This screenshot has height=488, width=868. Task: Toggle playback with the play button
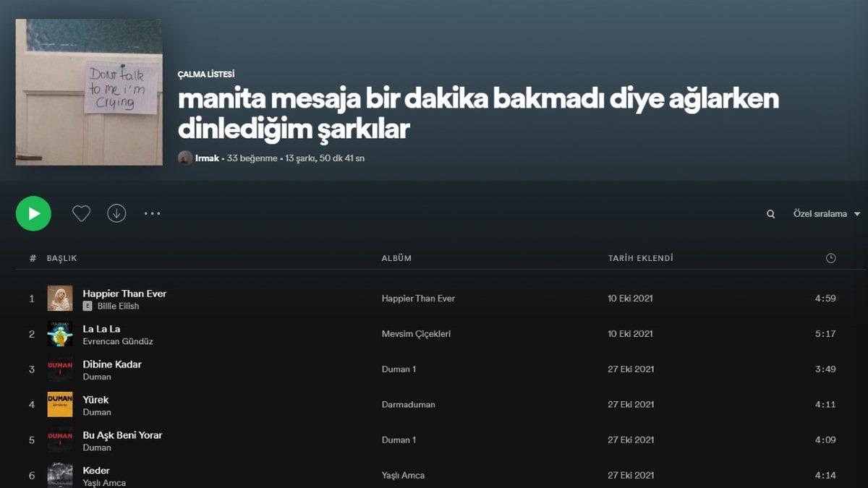pyautogui.click(x=33, y=213)
